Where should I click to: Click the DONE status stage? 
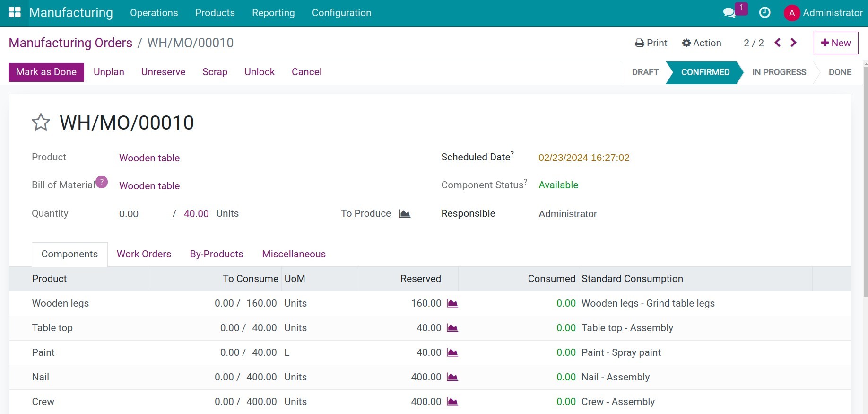840,72
